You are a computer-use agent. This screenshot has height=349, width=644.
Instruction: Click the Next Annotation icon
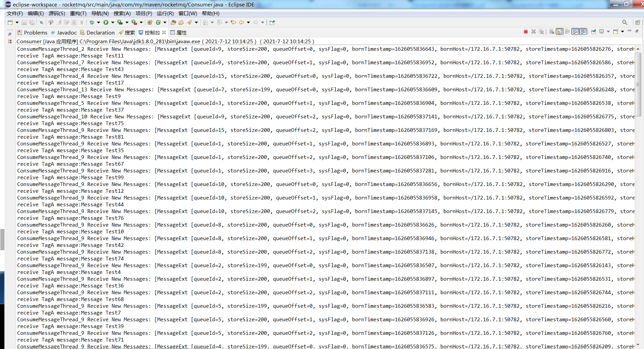click(205, 22)
